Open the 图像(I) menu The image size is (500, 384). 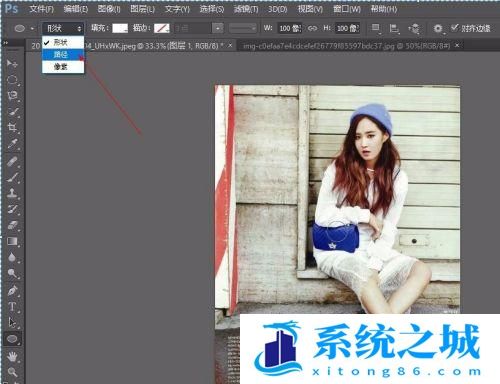[109, 9]
